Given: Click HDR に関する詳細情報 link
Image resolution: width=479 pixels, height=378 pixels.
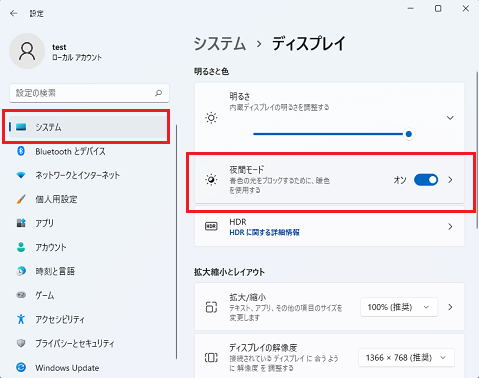Looking at the screenshot, I should tap(264, 232).
